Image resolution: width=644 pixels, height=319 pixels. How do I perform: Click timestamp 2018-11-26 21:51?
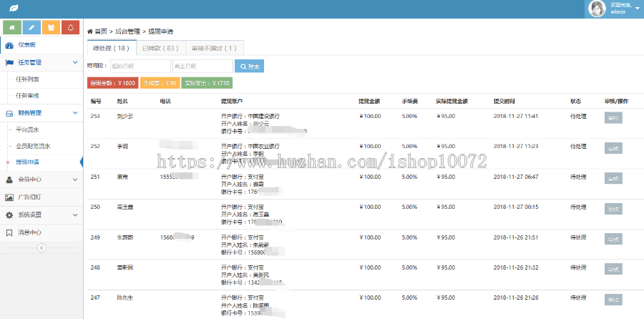coord(516,237)
